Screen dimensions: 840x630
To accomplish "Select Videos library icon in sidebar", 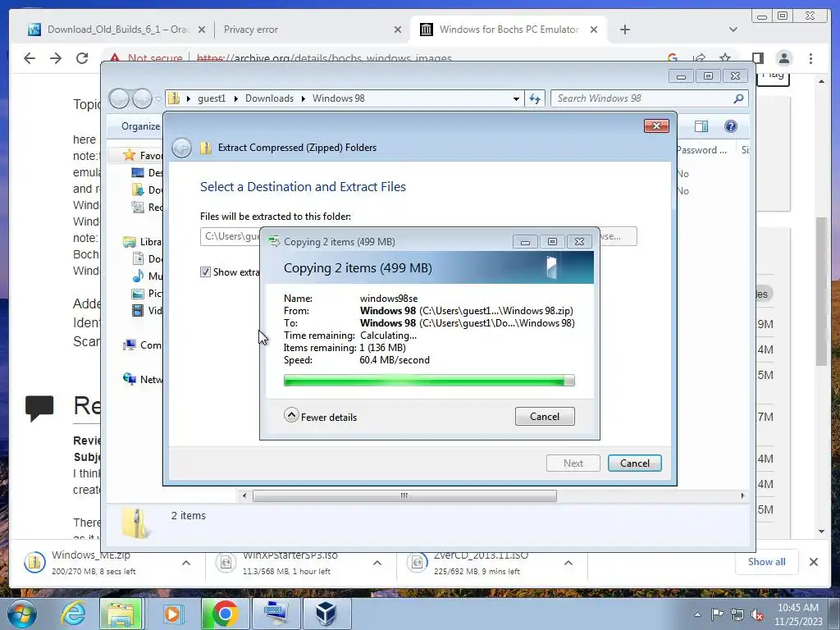I will click(x=138, y=310).
